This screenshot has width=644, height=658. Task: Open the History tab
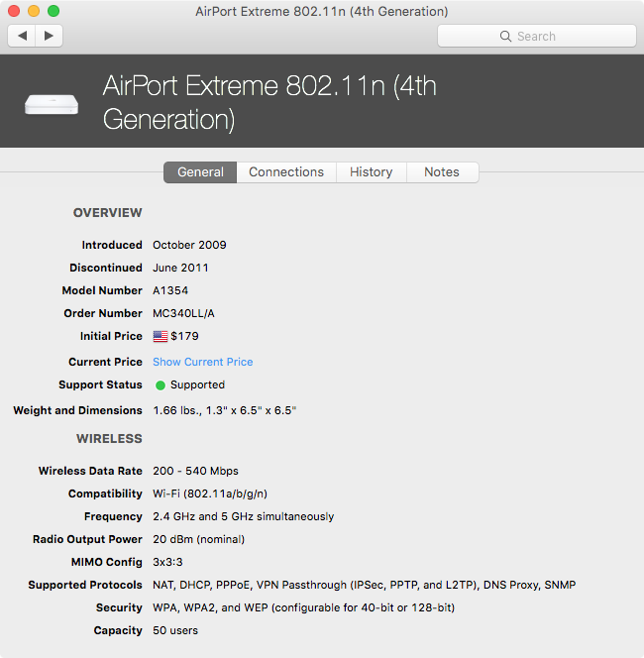[371, 171]
